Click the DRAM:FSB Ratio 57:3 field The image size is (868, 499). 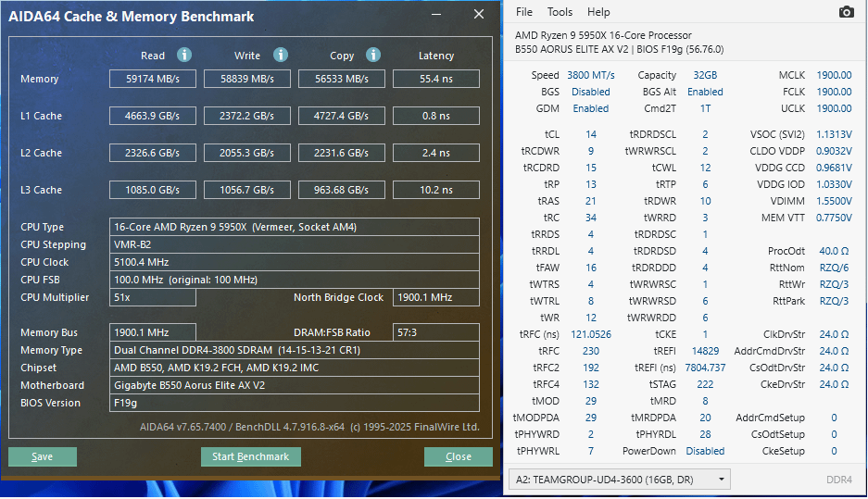(436, 332)
